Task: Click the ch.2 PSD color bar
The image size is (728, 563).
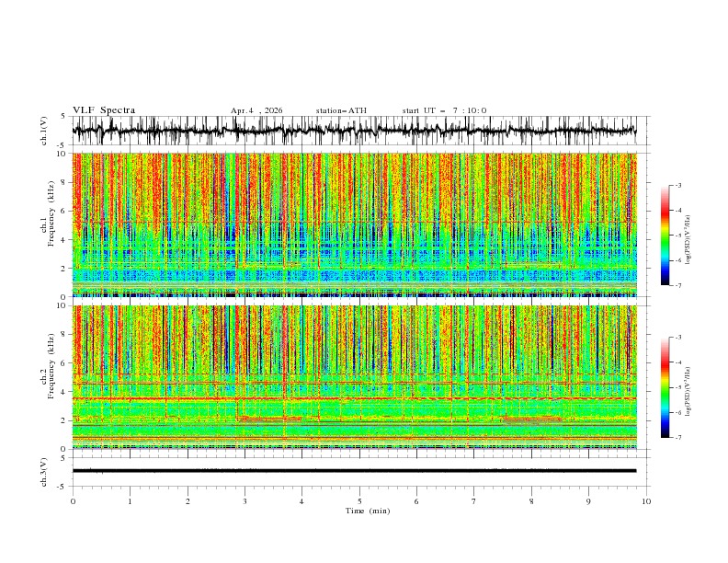Action: tap(665, 387)
